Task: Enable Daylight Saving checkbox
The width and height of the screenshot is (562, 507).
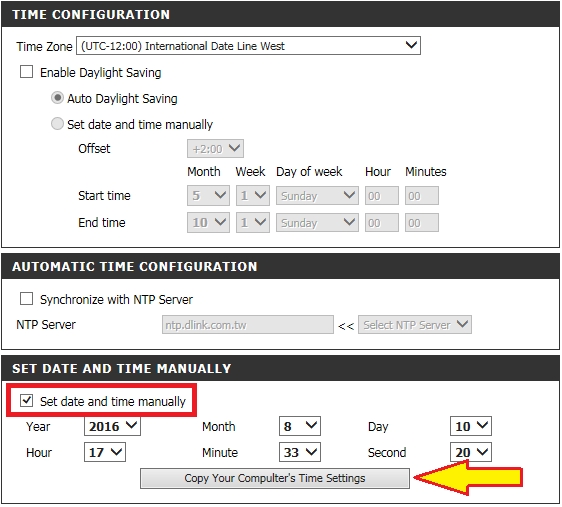Action: [x=27, y=72]
